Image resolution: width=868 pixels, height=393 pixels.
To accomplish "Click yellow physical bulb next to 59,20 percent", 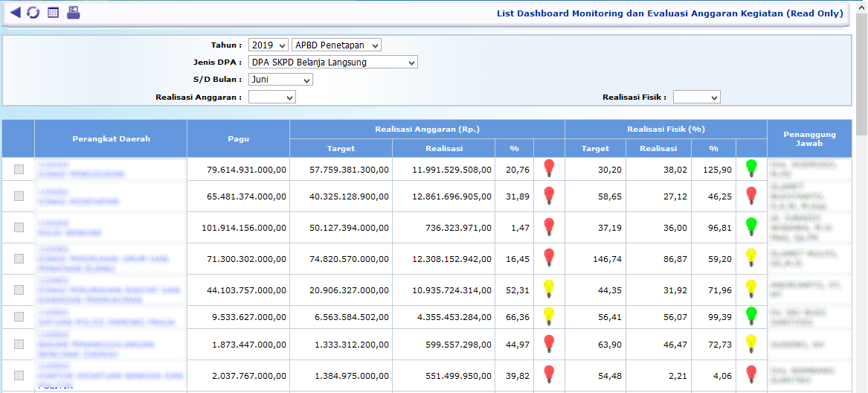I will [751, 257].
